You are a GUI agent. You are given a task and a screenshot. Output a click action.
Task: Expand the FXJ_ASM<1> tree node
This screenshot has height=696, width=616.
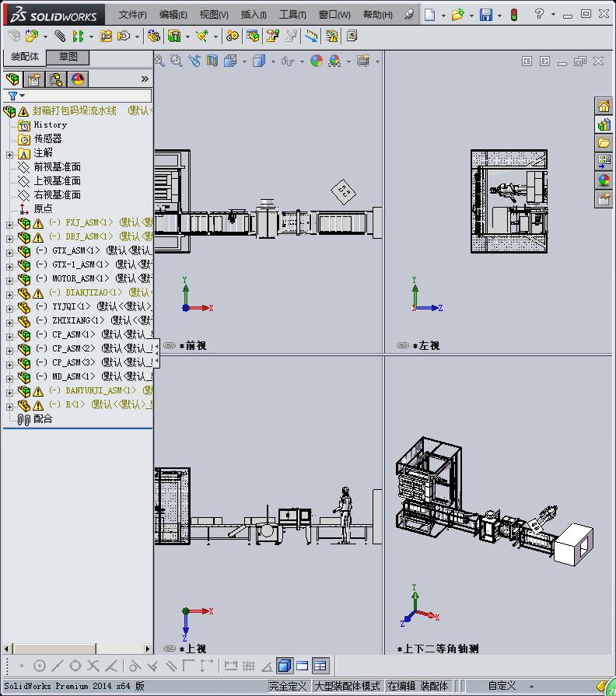(x=10, y=225)
